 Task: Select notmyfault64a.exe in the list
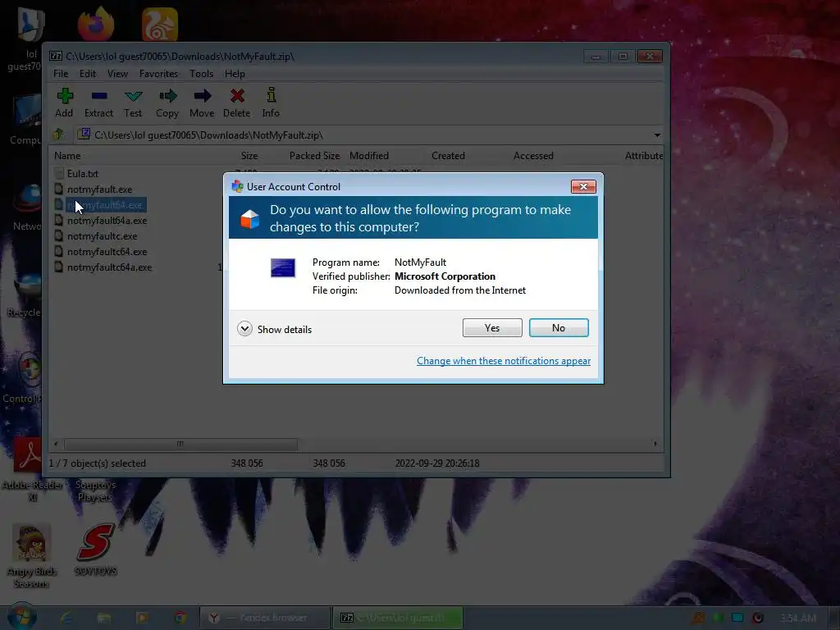(107, 220)
